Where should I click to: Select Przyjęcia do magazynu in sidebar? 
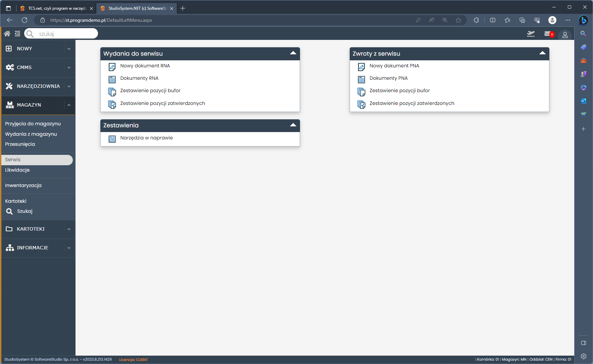(x=33, y=124)
